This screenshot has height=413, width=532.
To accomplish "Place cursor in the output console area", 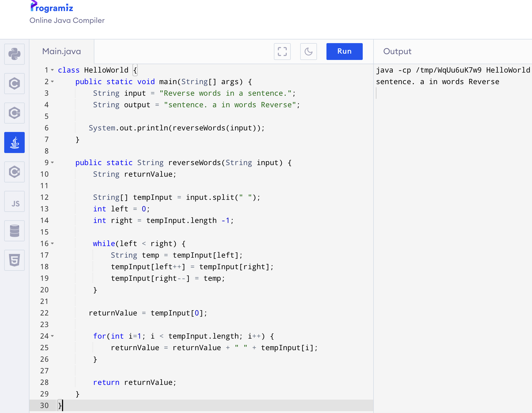I will (452, 210).
